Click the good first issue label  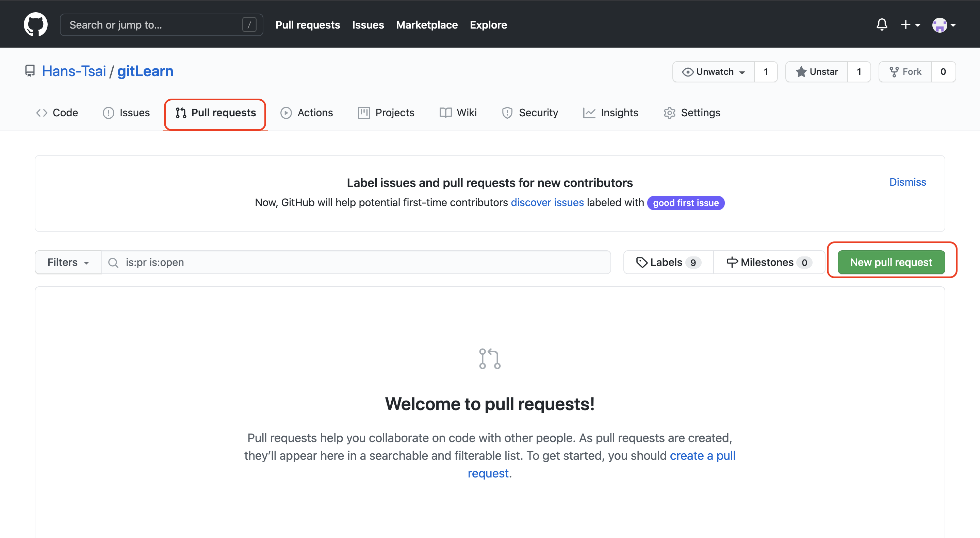point(686,203)
